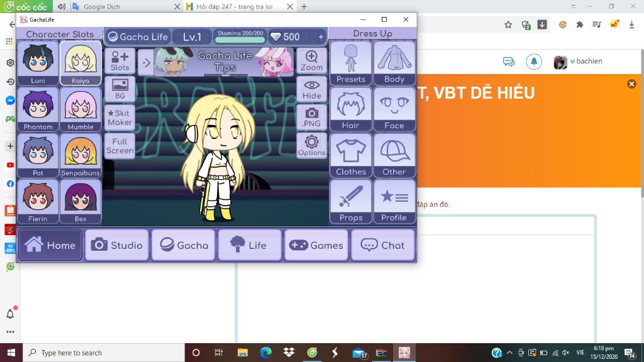The height and width of the screenshot is (362, 644).
Task: Select the Kaiya character slot
Action: 80,63
